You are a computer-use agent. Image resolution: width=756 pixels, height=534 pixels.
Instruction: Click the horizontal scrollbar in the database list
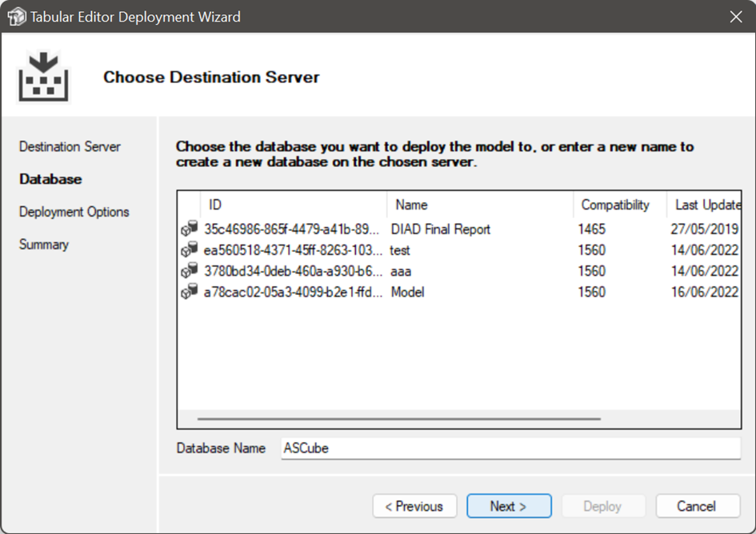coord(398,418)
